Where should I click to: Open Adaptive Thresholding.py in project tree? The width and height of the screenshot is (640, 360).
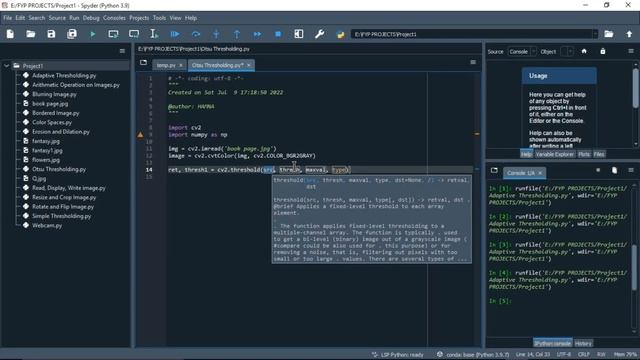click(x=64, y=76)
